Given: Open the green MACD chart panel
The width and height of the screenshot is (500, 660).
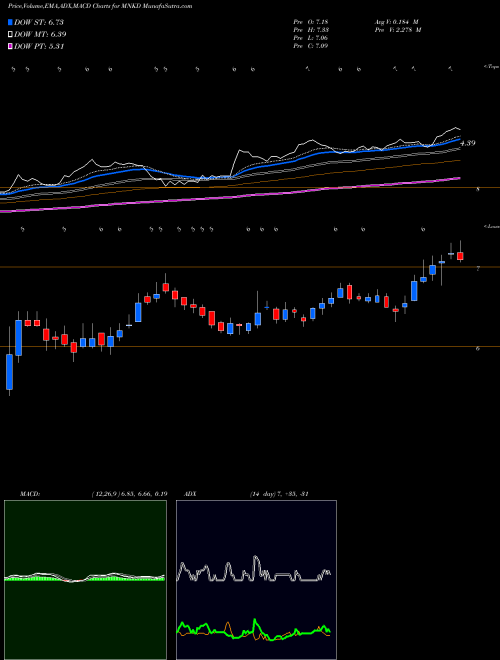Looking at the screenshot, I should point(85,580).
